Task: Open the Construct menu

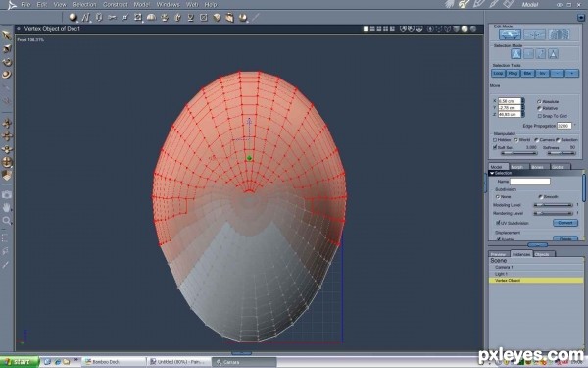Action: coord(116,5)
